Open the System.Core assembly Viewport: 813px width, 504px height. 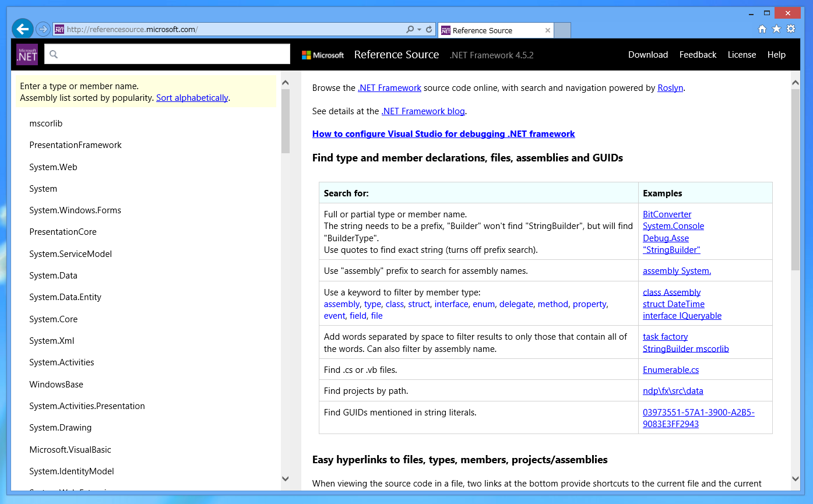tap(53, 319)
